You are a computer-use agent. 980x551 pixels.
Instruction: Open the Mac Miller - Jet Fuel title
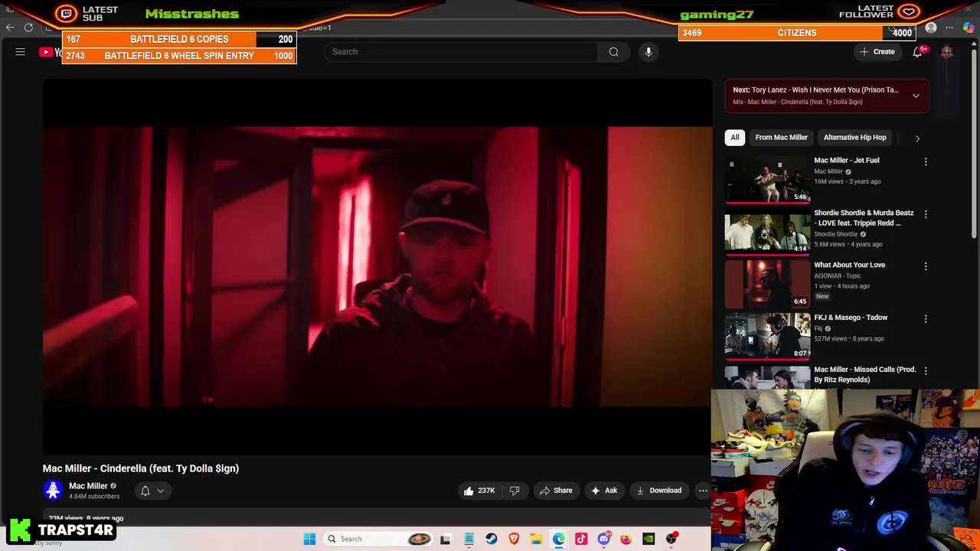[847, 161]
